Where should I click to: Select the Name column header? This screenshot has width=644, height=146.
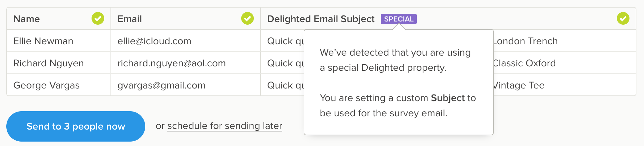tap(27, 19)
